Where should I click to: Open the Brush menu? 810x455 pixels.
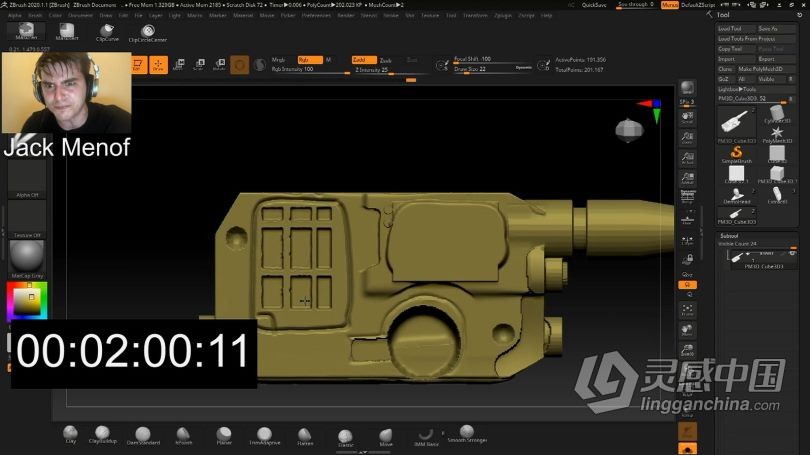[35, 15]
